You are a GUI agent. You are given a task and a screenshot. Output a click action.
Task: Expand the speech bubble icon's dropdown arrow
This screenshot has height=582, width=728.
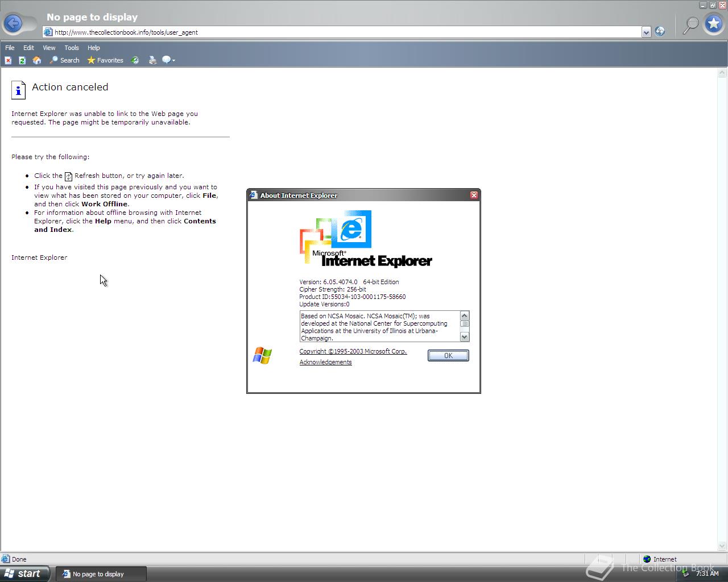click(173, 60)
